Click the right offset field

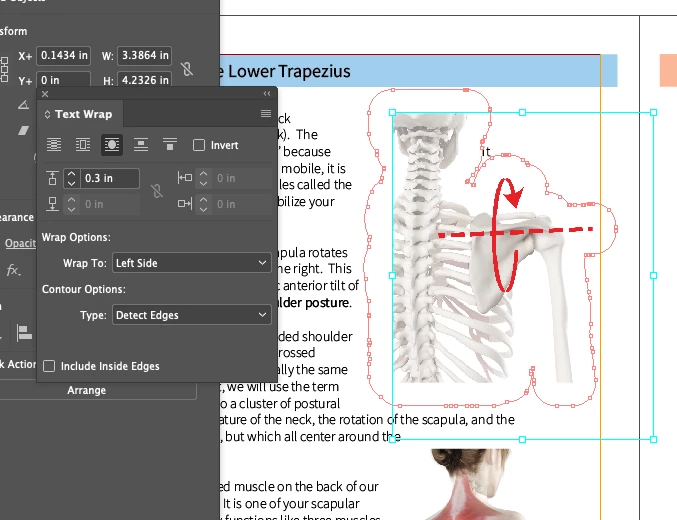242,204
